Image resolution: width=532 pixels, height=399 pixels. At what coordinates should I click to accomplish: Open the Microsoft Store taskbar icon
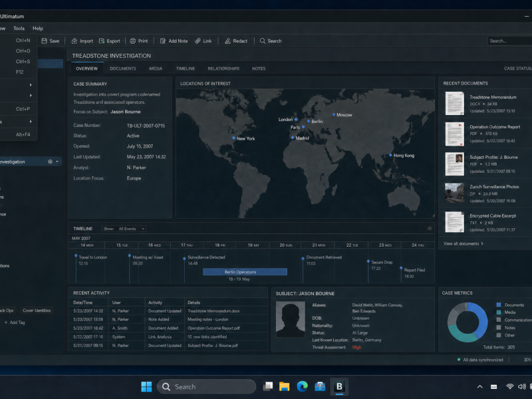click(320, 386)
